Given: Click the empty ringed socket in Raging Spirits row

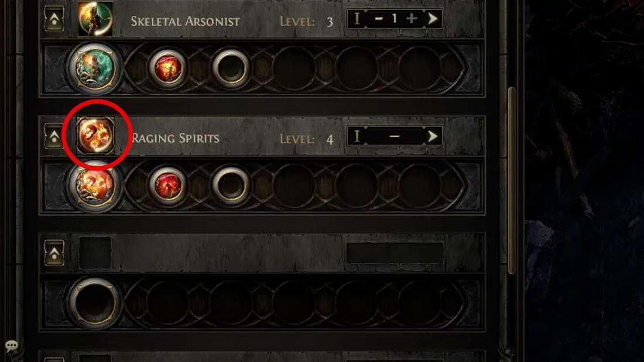Looking at the screenshot, I should click(x=231, y=185).
